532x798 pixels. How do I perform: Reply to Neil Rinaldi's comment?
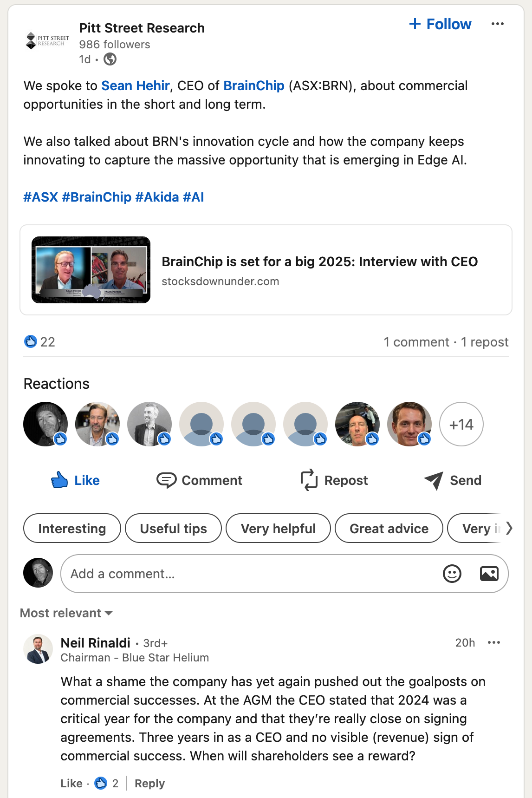(x=149, y=784)
